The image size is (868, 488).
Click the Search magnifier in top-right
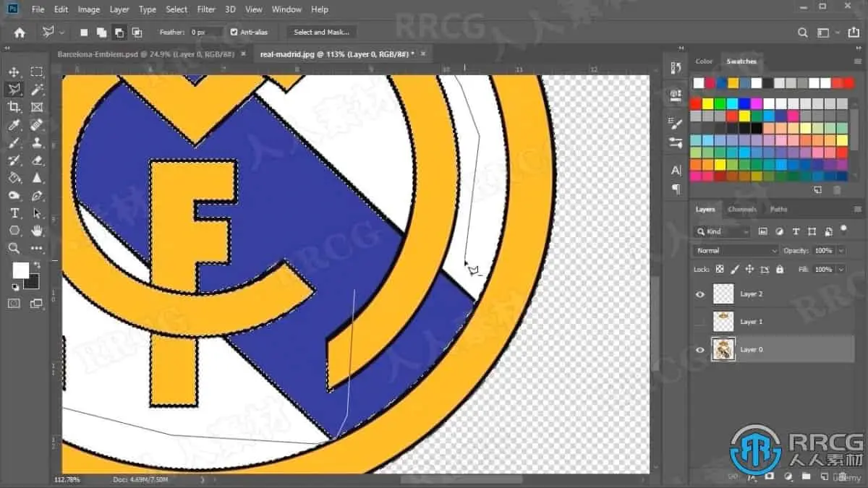[802, 33]
